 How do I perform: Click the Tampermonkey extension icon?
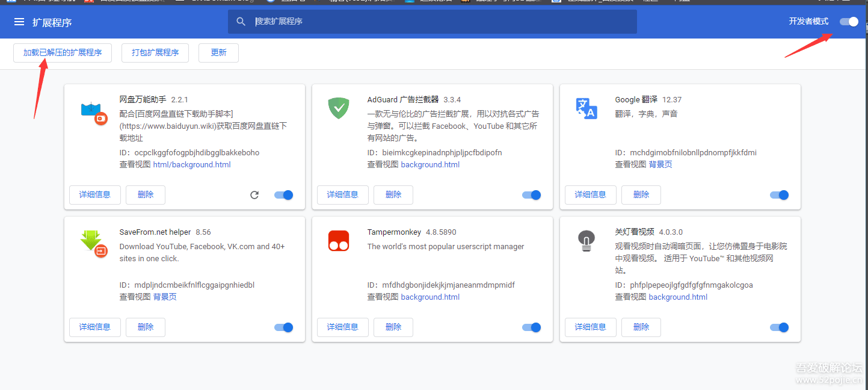[339, 241]
